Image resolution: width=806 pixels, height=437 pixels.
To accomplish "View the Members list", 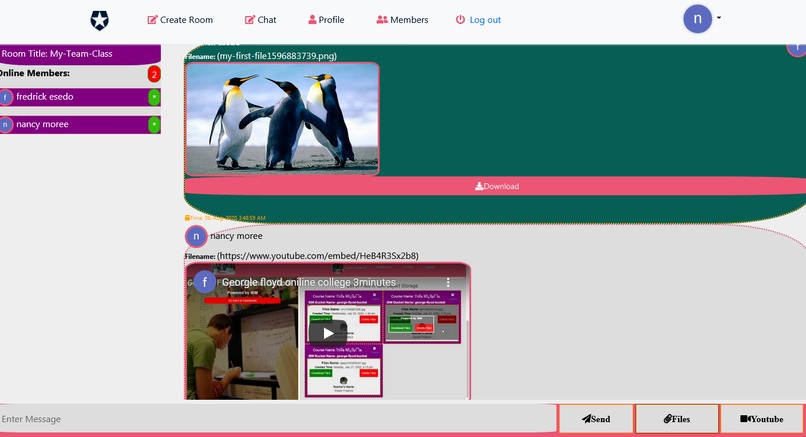I will [x=402, y=20].
